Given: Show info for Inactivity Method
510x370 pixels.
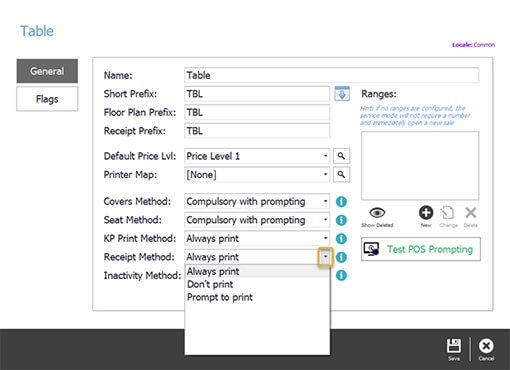Looking at the screenshot, I should tap(341, 275).
